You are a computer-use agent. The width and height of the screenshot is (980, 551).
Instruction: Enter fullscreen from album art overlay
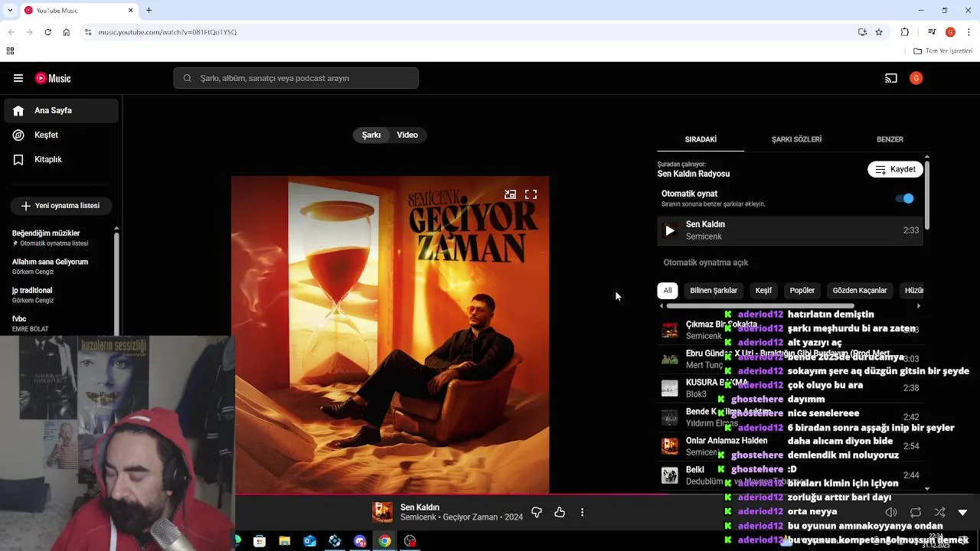(531, 194)
